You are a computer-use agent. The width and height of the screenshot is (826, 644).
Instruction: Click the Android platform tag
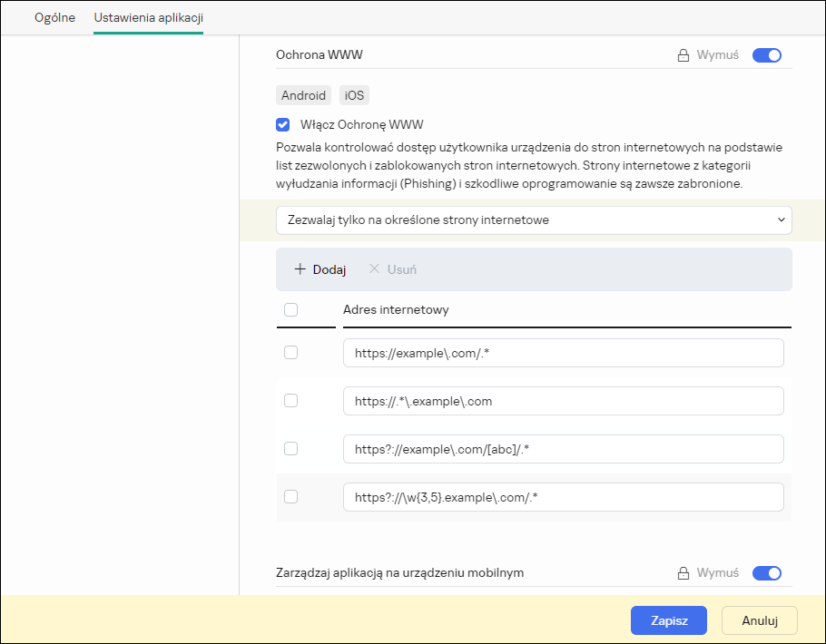(x=303, y=95)
